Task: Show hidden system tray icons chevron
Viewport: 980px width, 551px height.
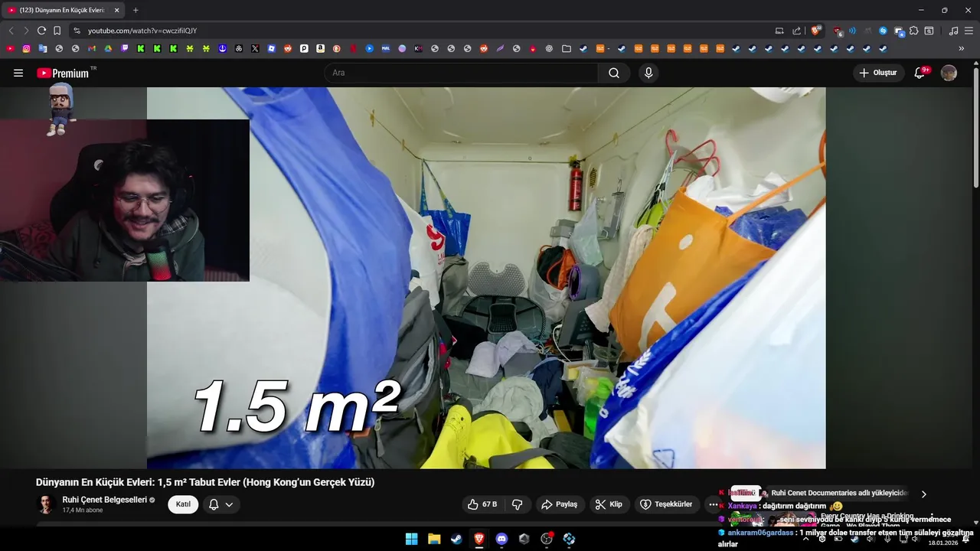Action: [805, 539]
